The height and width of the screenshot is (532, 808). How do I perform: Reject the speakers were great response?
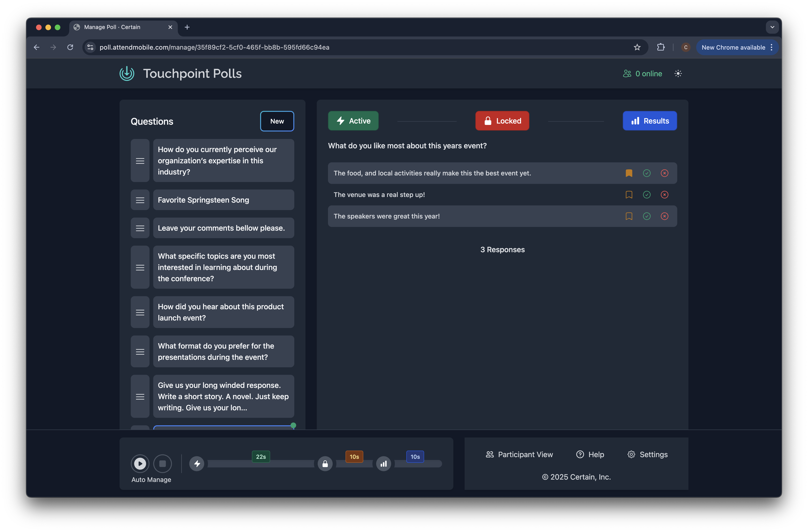pyautogui.click(x=664, y=216)
